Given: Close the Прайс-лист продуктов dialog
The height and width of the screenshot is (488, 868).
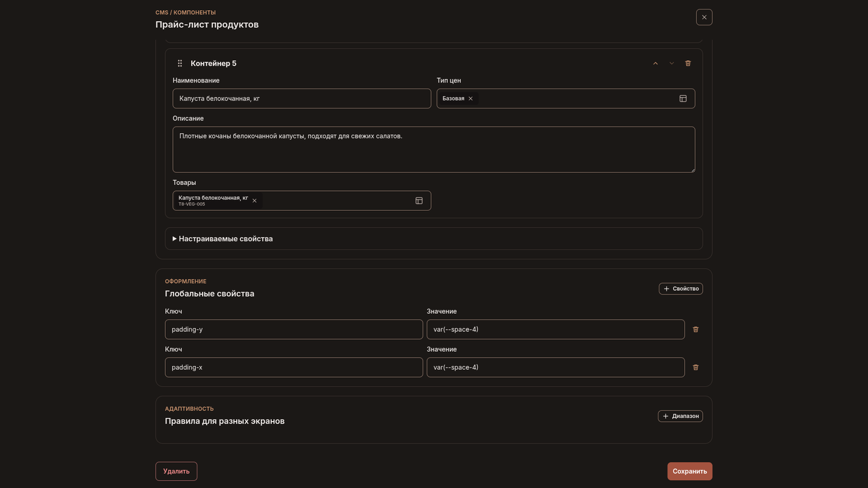Looking at the screenshot, I should pyautogui.click(x=704, y=17).
